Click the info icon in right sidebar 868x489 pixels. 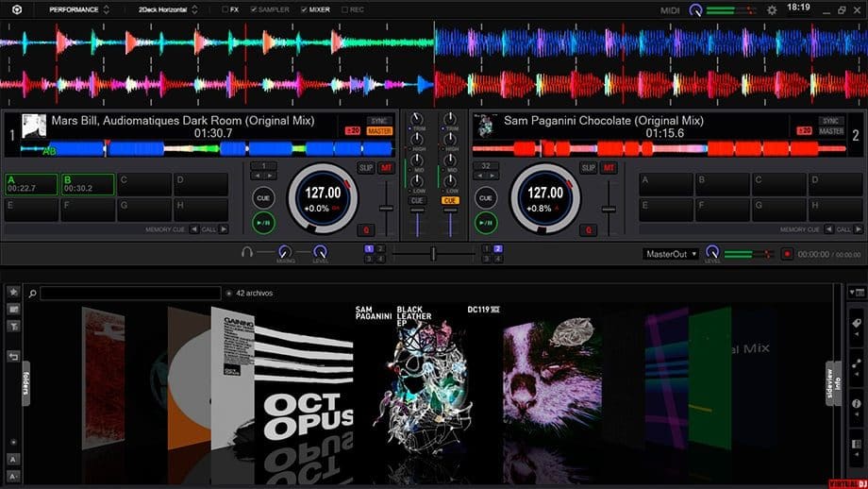857,404
